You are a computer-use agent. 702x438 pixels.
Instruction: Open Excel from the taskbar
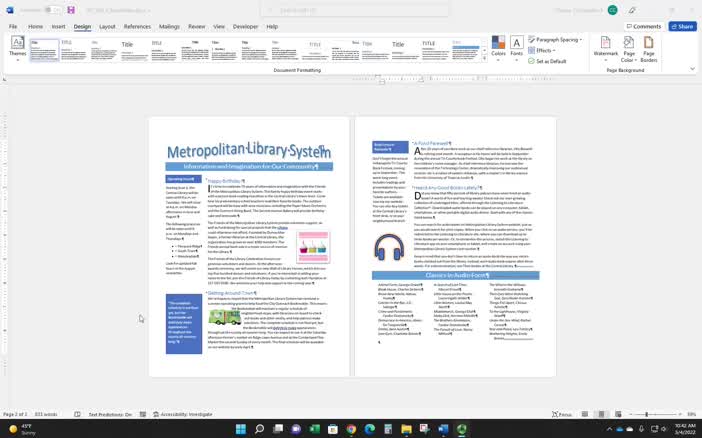click(314, 429)
